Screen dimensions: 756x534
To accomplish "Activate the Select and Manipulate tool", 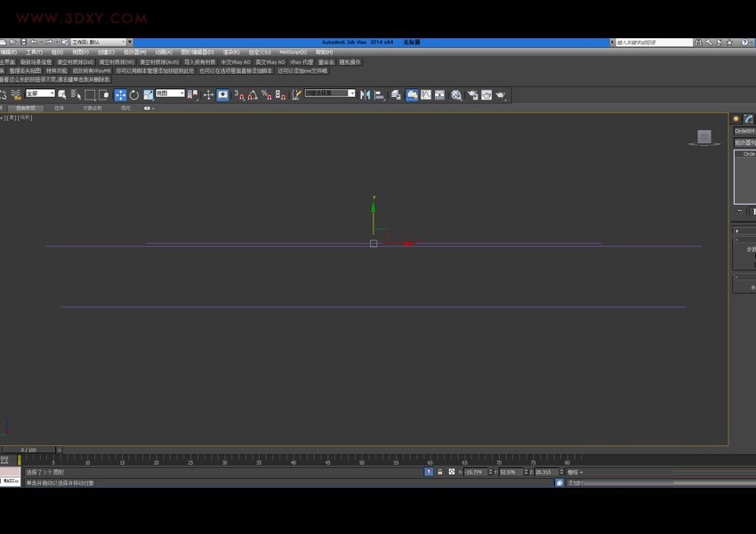I will click(208, 95).
